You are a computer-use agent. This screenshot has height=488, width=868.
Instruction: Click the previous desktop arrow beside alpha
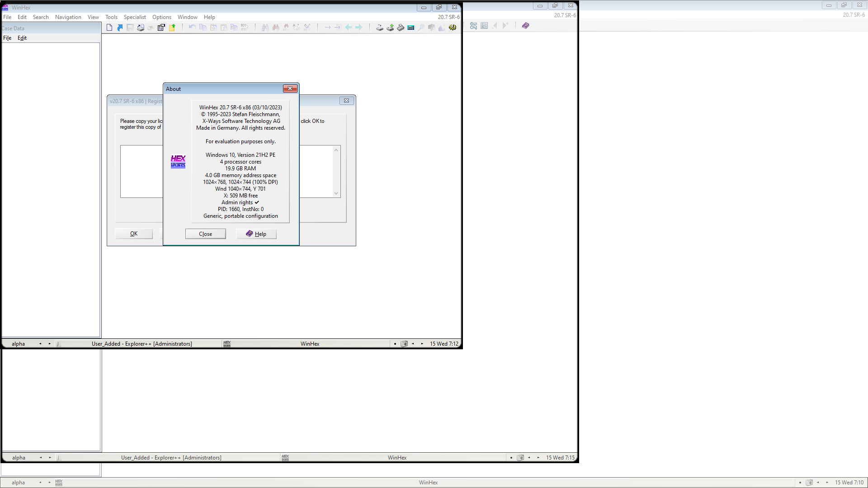point(40,344)
